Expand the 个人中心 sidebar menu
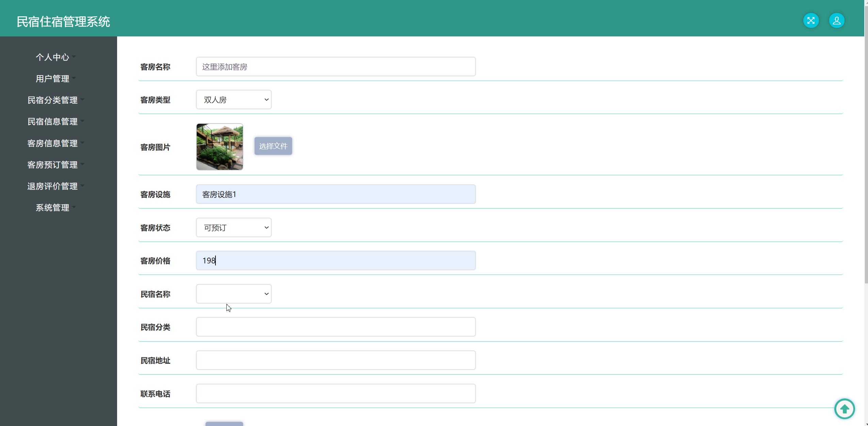868x426 pixels. [53, 57]
